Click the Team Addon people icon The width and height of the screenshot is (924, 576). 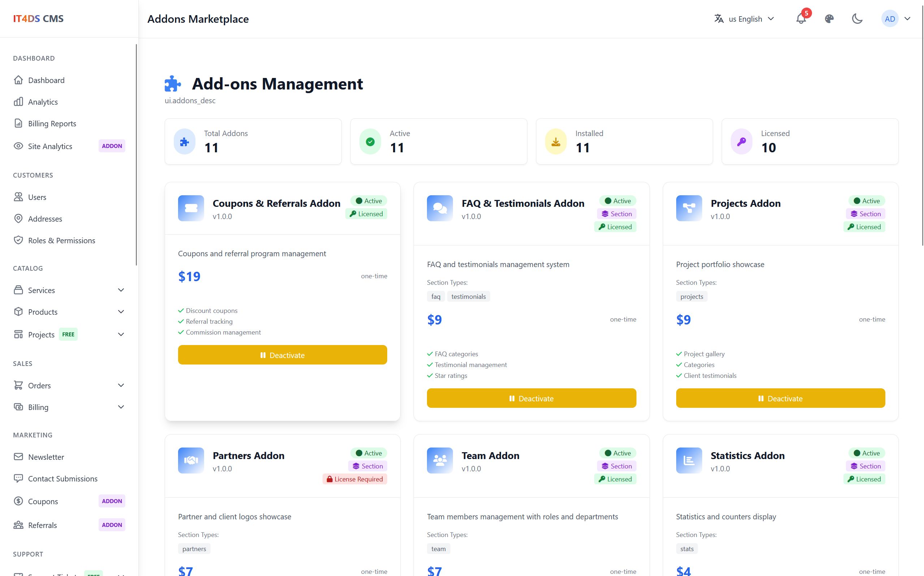440,460
